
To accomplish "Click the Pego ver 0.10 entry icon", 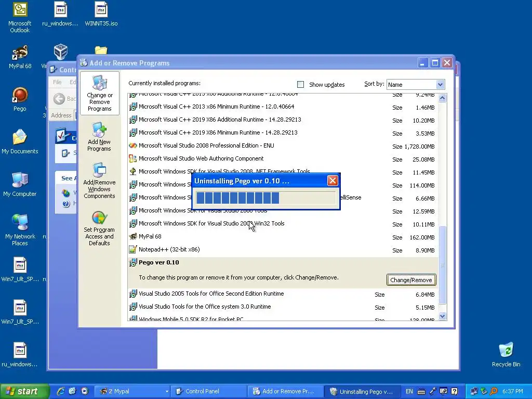I will click(132, 262).
